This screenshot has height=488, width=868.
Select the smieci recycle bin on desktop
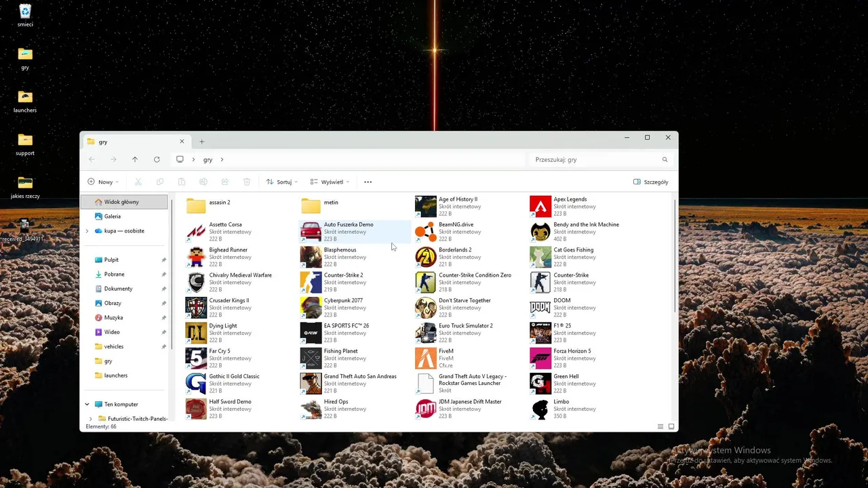point(25,15)
